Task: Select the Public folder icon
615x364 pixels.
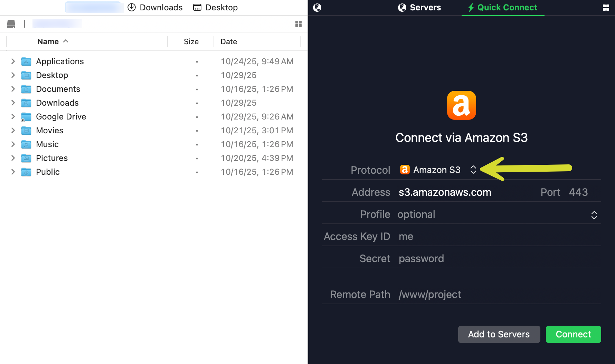Action: [26, 172]
